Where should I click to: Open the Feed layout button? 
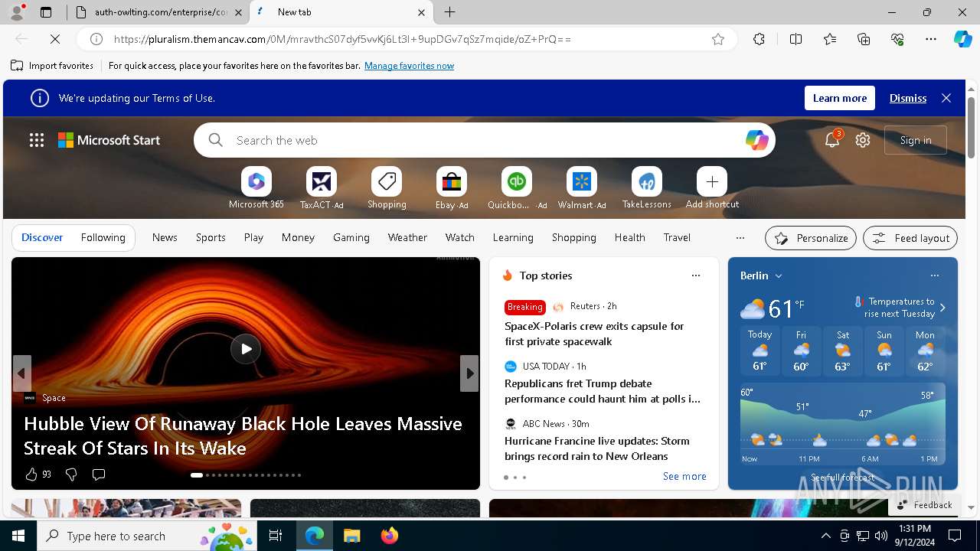pyautogui.click(x=910, y=238)
